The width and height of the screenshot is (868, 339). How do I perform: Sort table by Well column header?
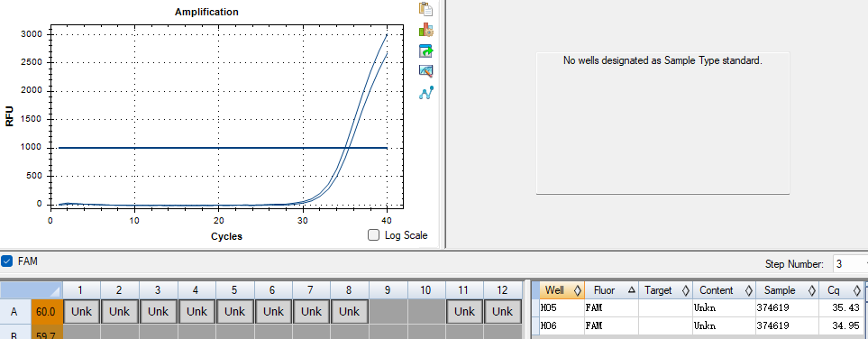562,290
